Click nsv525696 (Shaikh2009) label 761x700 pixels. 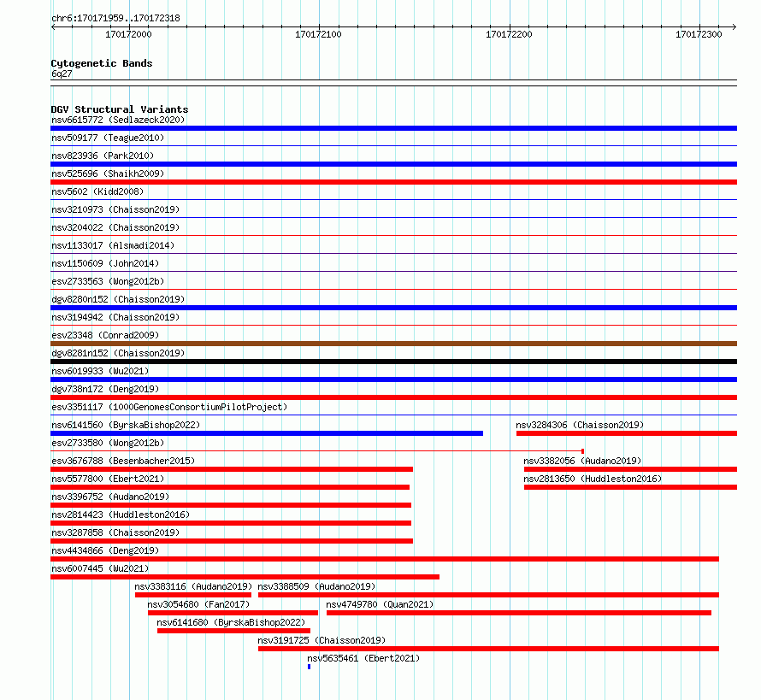click(108, 174)
